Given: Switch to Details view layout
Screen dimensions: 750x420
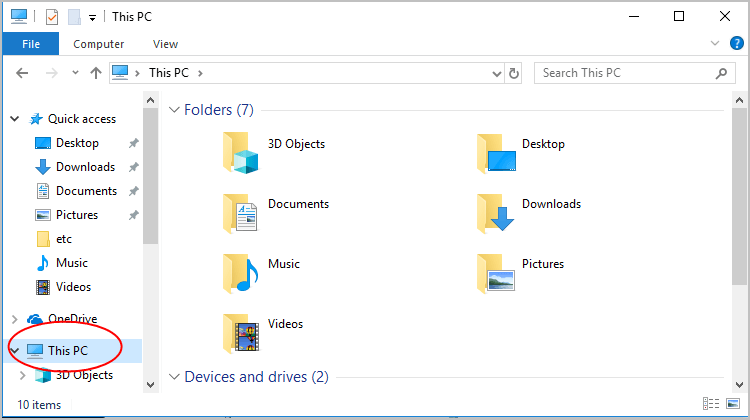Looking at the screenshot, I should click(x=711, y=404).
